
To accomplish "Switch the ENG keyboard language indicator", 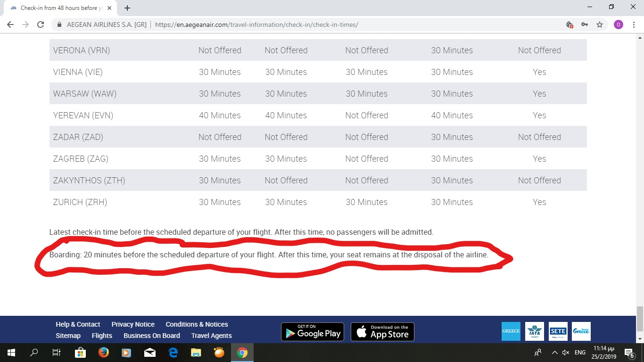I will click(x=580, y=353).
